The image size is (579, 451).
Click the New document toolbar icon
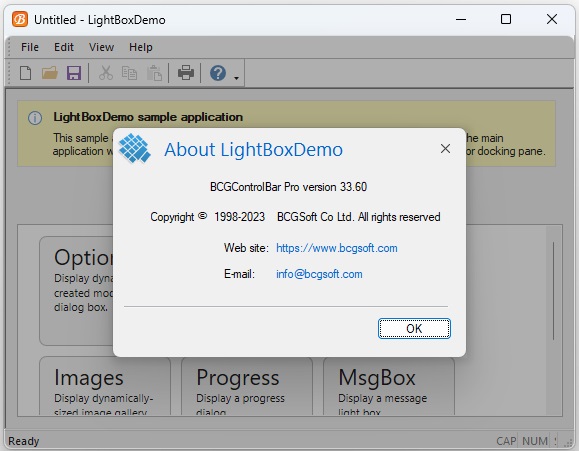25,73
